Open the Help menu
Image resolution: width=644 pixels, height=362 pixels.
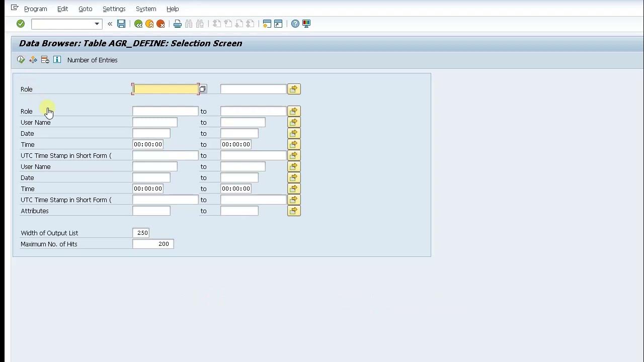click(173, 9)
